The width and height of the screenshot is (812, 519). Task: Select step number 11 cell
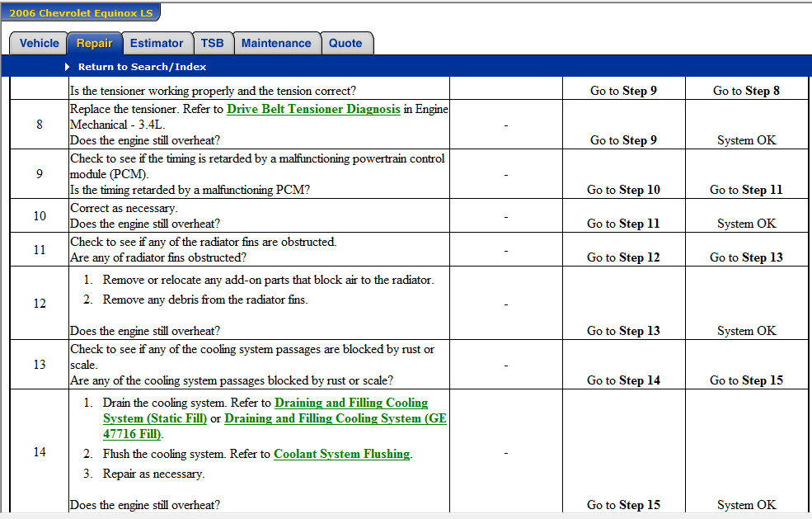pos(40,249)
